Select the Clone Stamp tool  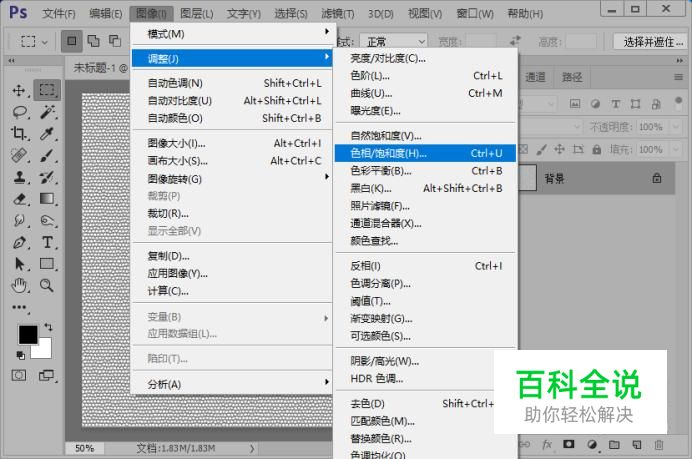point(19,177)
